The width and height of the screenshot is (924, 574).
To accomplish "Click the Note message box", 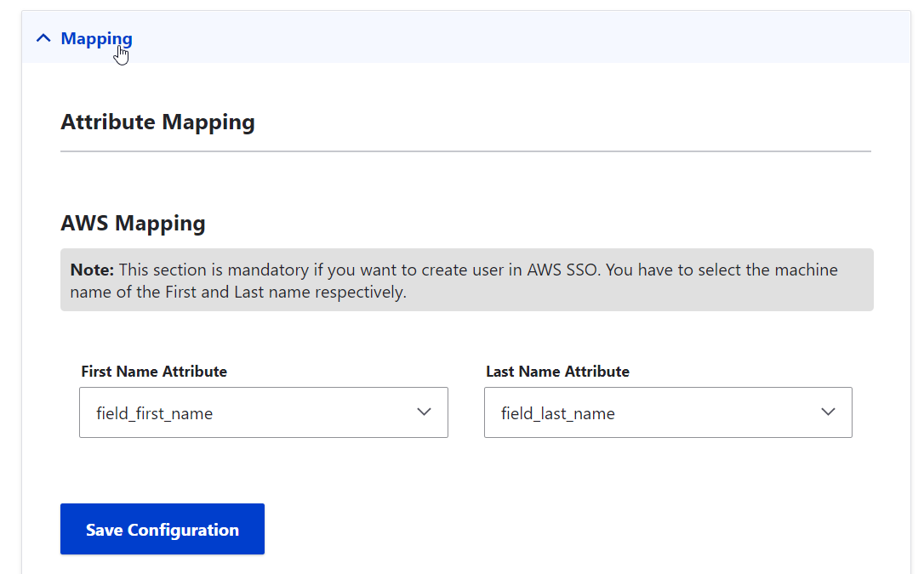I will pos(466,280).
